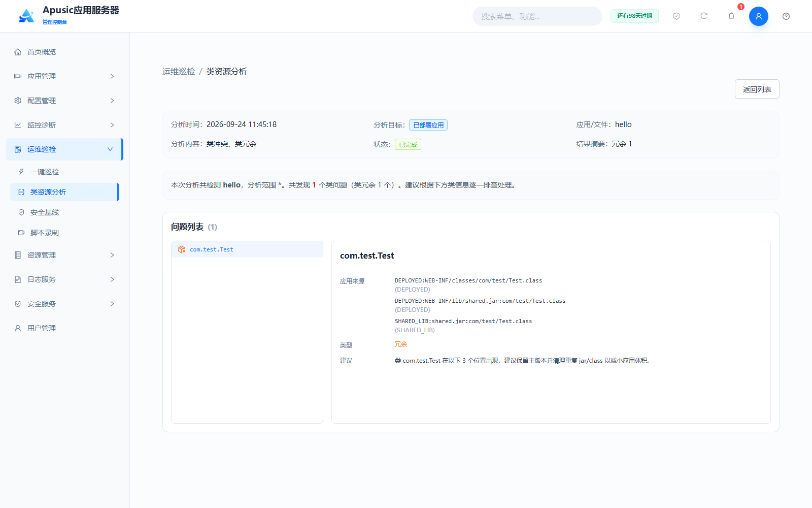Select com.test.Test in the problem list
Image resolution: width=812 pixels, height=508 pixels.
point(247,249)
